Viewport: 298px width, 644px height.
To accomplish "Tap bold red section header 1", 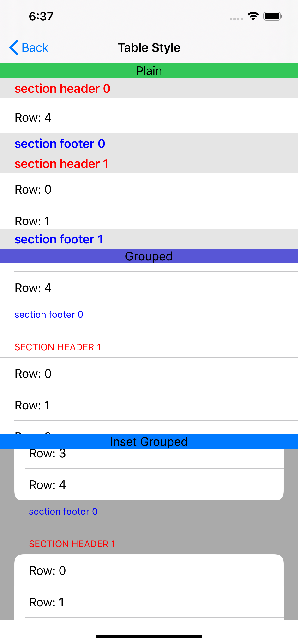I will pos(62,164).
